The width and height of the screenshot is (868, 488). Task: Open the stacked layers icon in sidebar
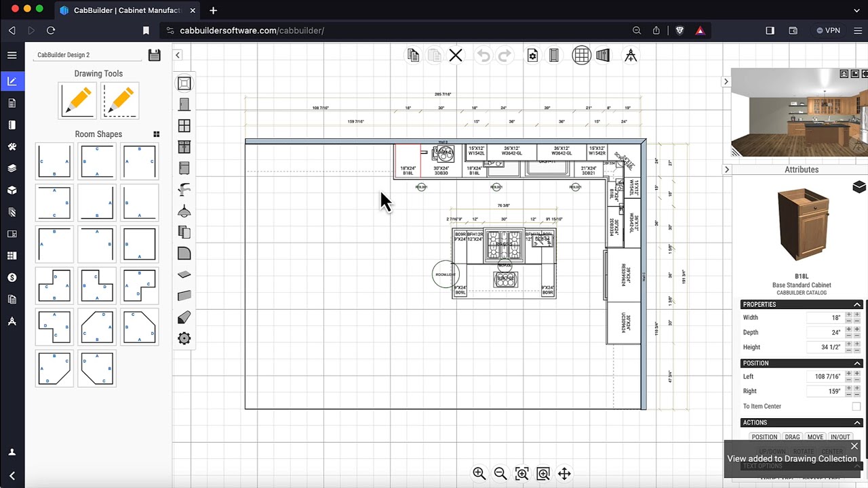click(x=12, y=168)
